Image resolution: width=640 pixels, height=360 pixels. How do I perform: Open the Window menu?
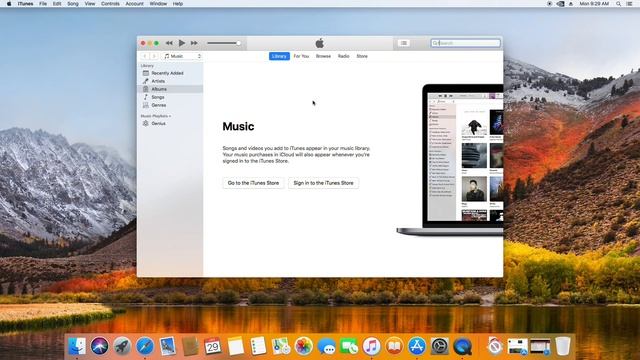point(158,4)
